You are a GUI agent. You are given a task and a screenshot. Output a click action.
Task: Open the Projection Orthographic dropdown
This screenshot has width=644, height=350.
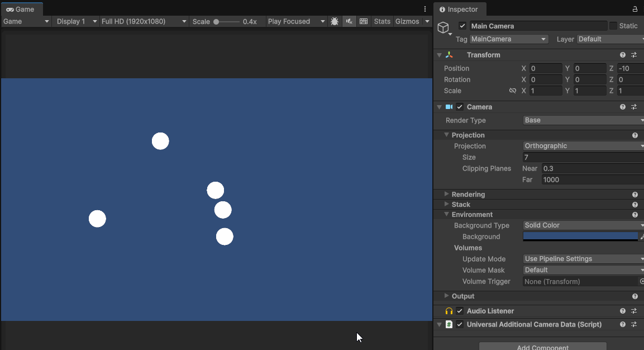point(584,146)
